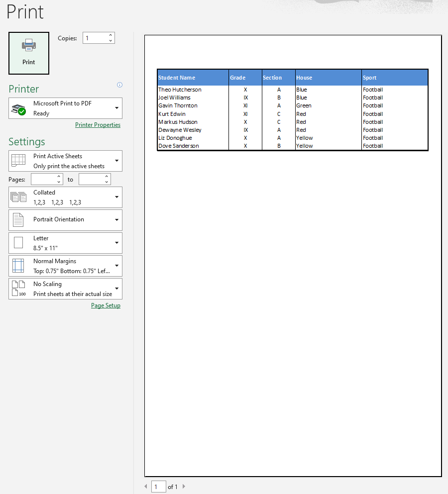The image size is (448, 494).
Task: Click the current page number box
Action: (x=158, y=486)
